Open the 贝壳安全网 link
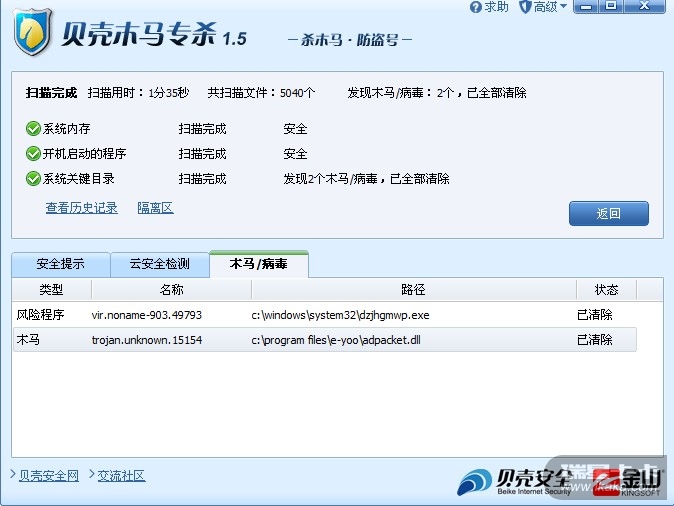The image size is (674, 506). pyautogui.click(x=49, y=475)
